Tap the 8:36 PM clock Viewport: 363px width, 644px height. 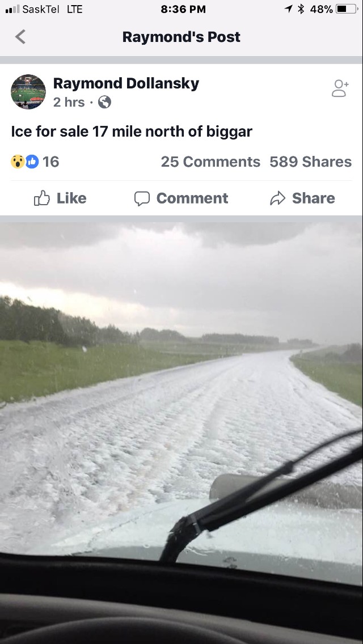coord(183,9)
